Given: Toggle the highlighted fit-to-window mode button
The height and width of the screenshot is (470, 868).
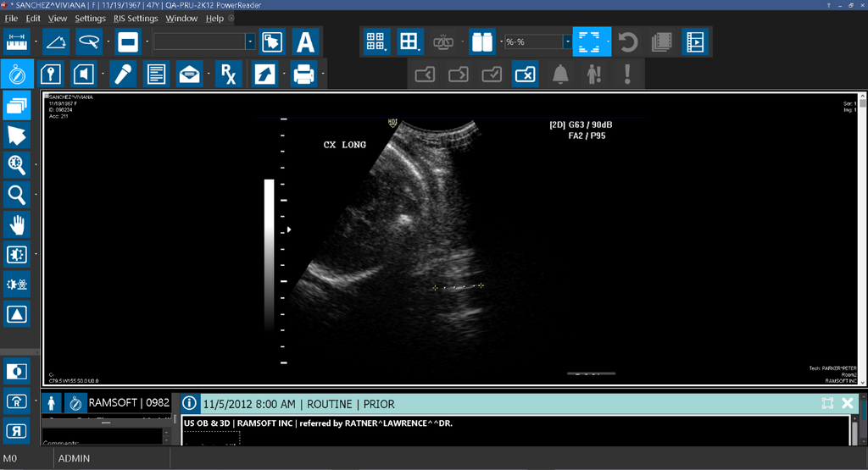Looking at the screenshot, I should [591, 41].
